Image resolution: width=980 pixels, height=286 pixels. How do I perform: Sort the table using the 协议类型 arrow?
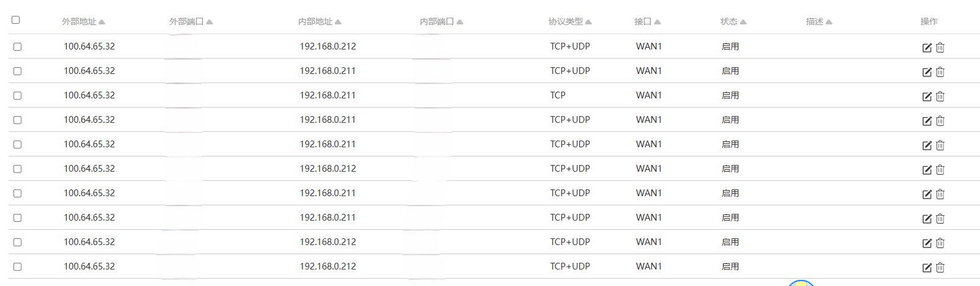click(x=588, y=22)
